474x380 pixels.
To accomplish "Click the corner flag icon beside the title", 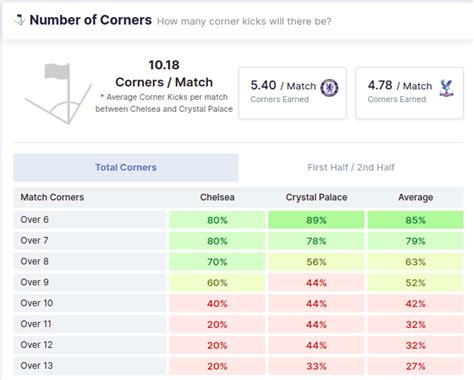I will pyautogui.click(x=20, y=20).
